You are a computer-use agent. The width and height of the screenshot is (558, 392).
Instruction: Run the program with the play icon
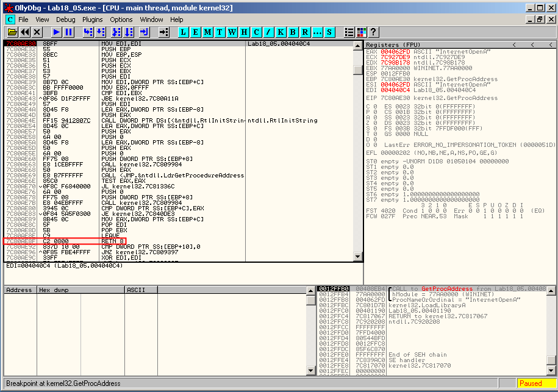pos(56,32)
